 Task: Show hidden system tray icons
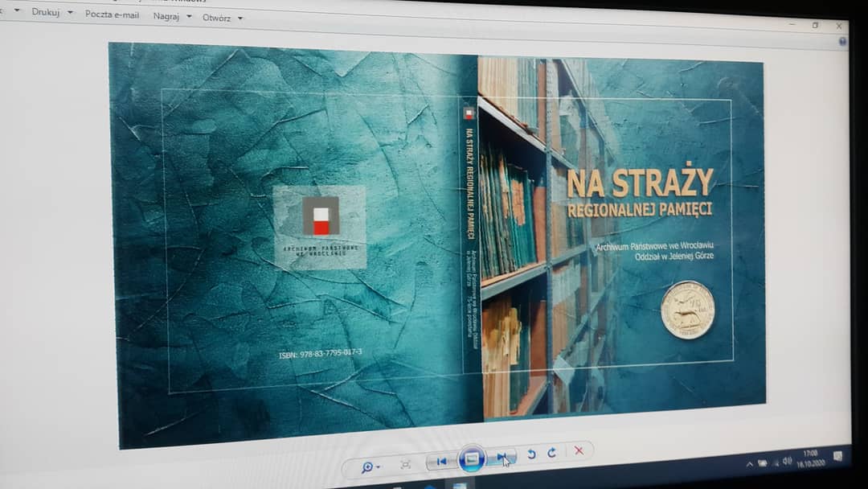click(x=749, y=464)
